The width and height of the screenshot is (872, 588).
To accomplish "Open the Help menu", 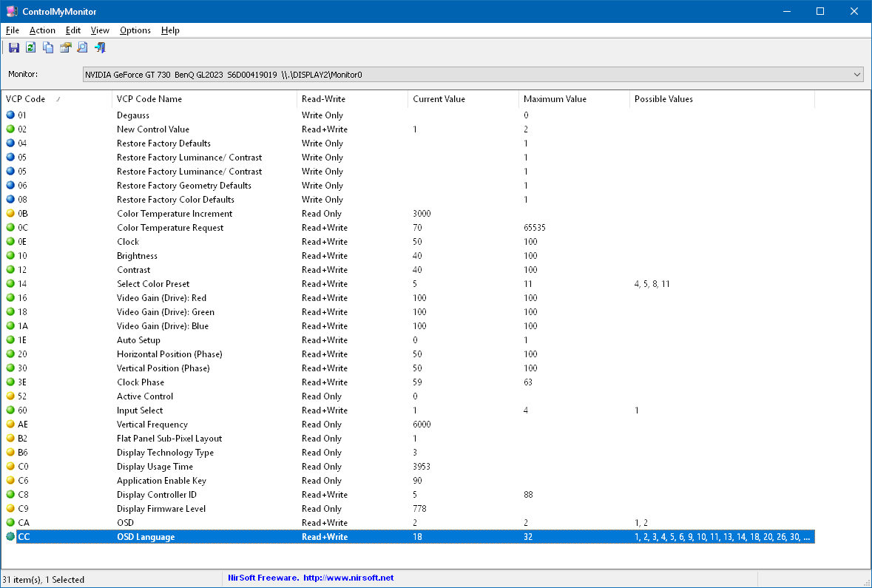I will 170,30.
